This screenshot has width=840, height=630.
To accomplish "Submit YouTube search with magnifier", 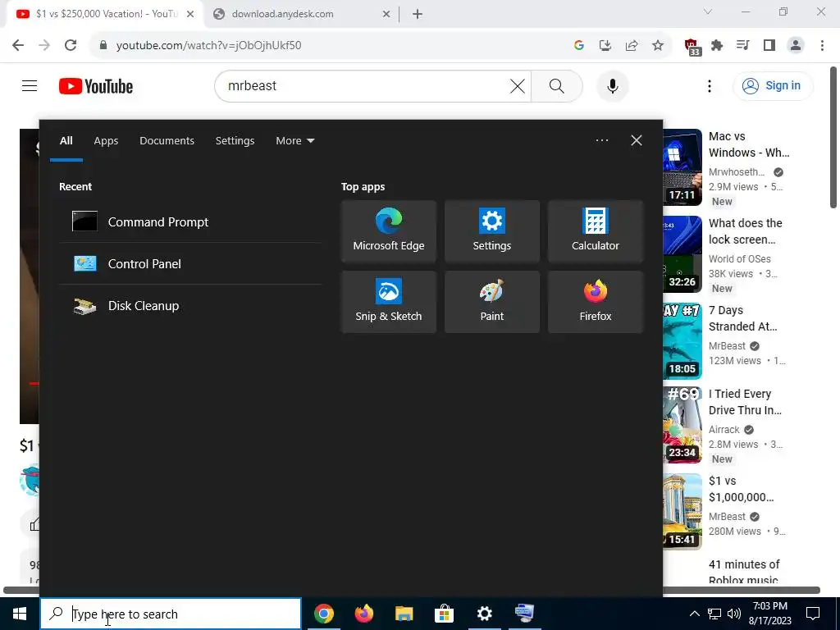I will (x=557, y=85).
